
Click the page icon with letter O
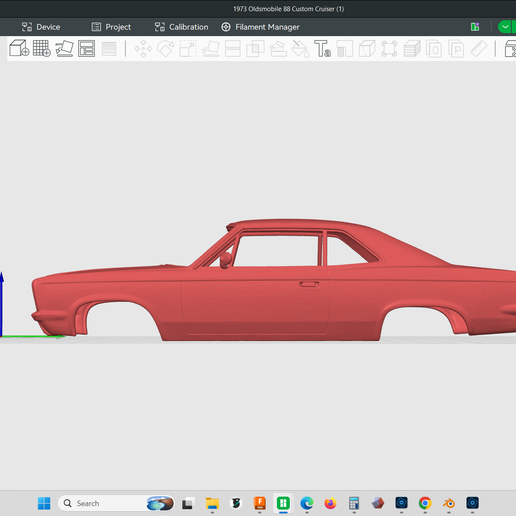point(434,49)
